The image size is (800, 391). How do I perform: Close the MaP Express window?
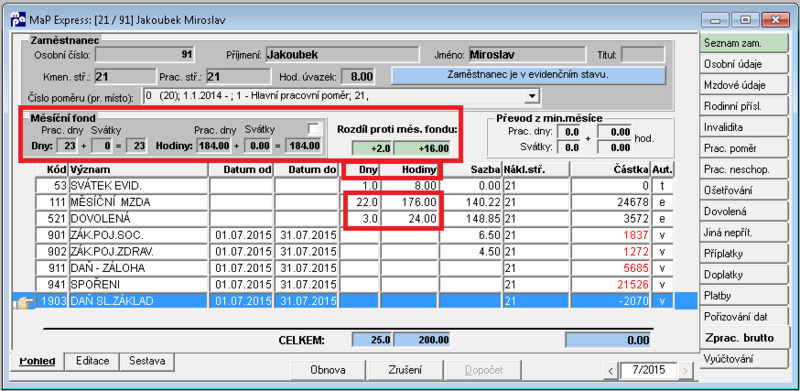pos(776,20)
